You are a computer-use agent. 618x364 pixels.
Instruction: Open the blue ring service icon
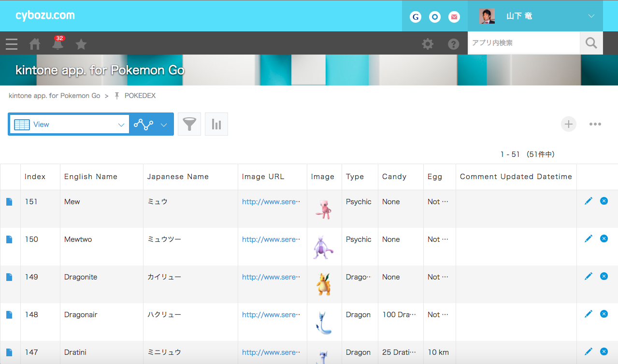coord(435,17)
